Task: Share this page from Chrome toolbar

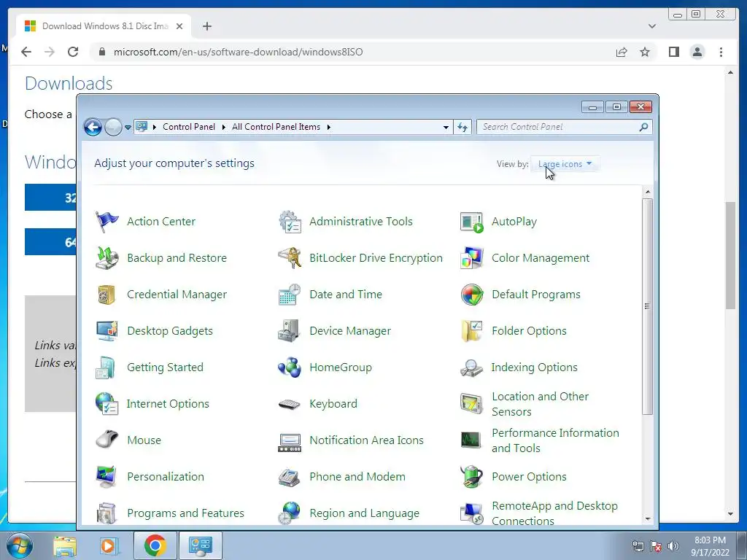Action: click(622, 52)
